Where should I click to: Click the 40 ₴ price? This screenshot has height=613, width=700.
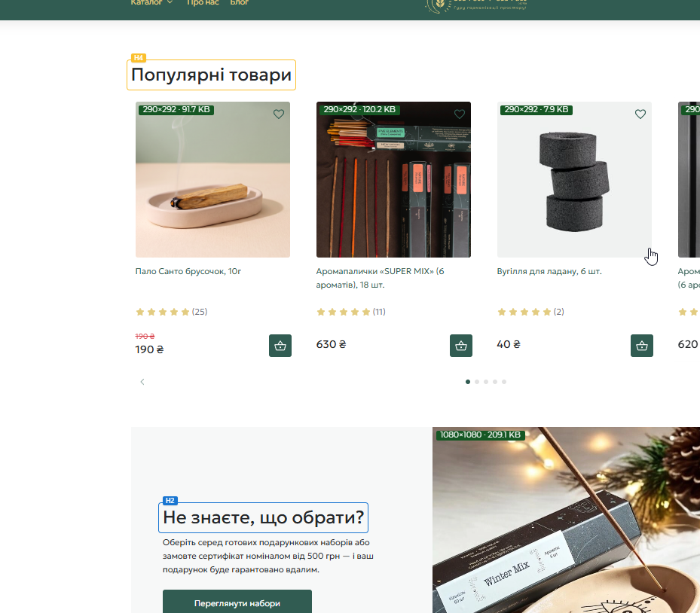point(509,344)
